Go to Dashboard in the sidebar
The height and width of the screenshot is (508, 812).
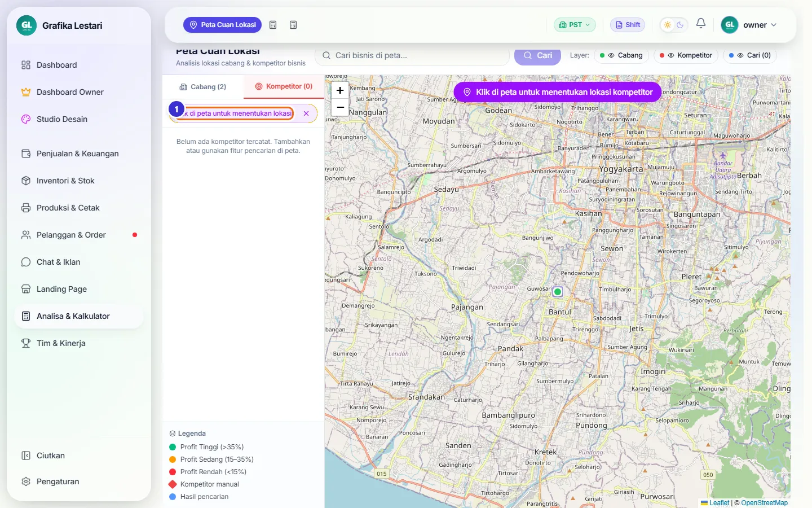tap(79, 65)
